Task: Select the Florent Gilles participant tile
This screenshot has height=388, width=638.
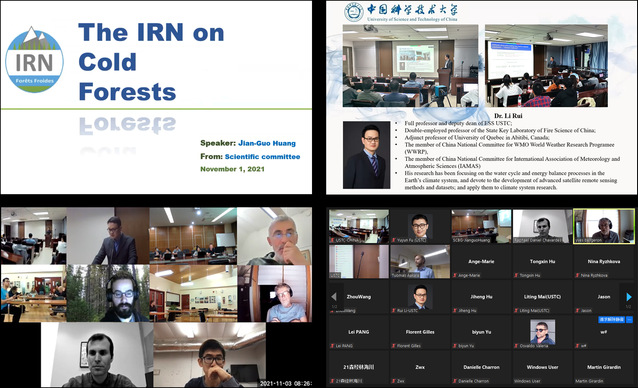Action: pyautogui.click(x=420, y=333)
